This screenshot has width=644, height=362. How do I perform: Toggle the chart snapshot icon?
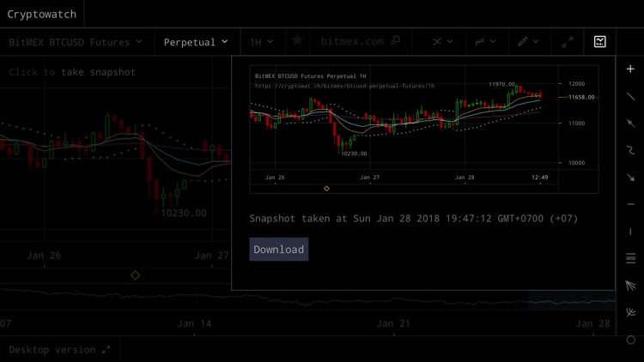pos(599,41)
